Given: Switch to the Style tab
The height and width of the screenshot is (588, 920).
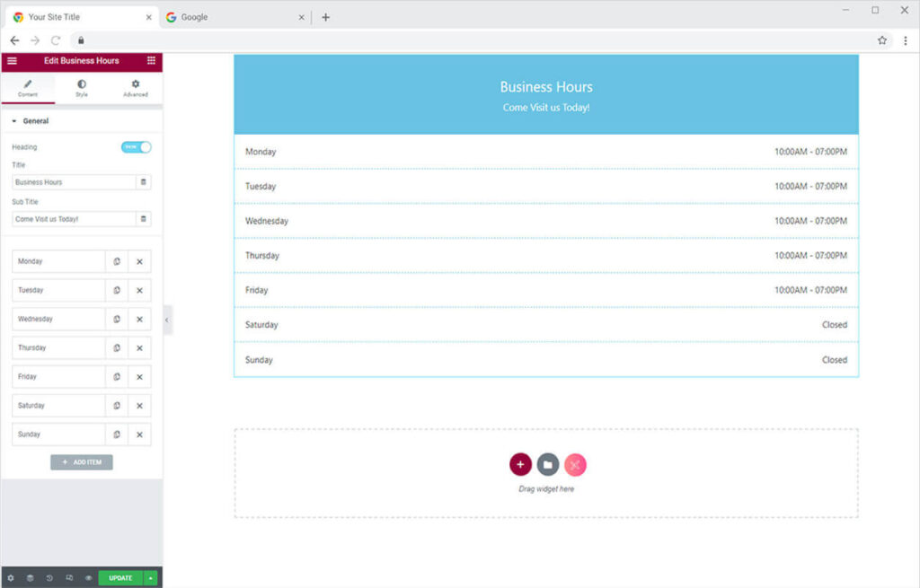Looking at the screenshot, I should pos(82,88).
